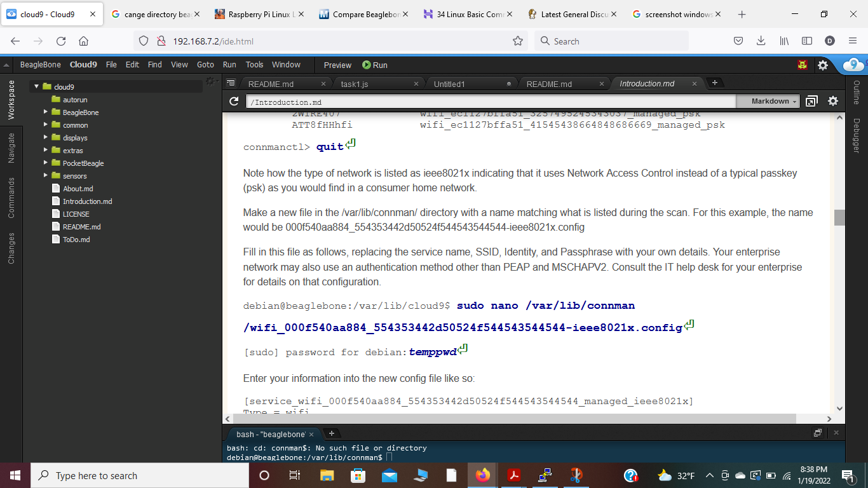Show hidden system tray icons chevron
868x488 pixels.
pyautogui.click(x=709, y=475)
